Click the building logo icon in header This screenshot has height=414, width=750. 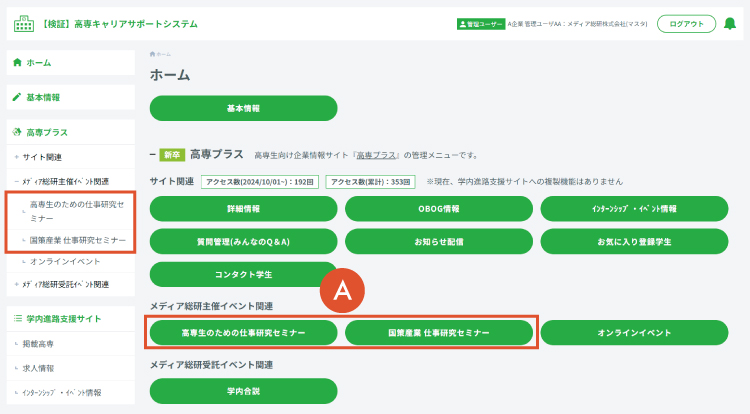click(x=23, y=23)
